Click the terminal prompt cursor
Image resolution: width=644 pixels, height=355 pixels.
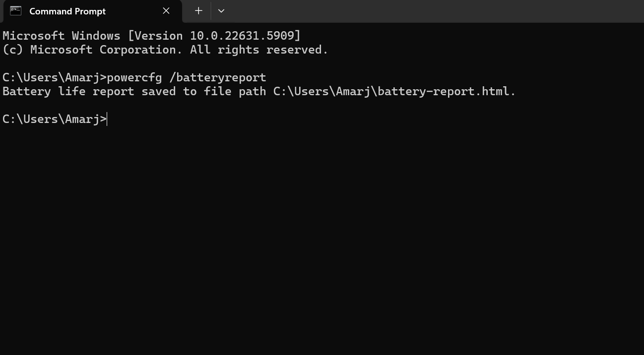[106, 118]
